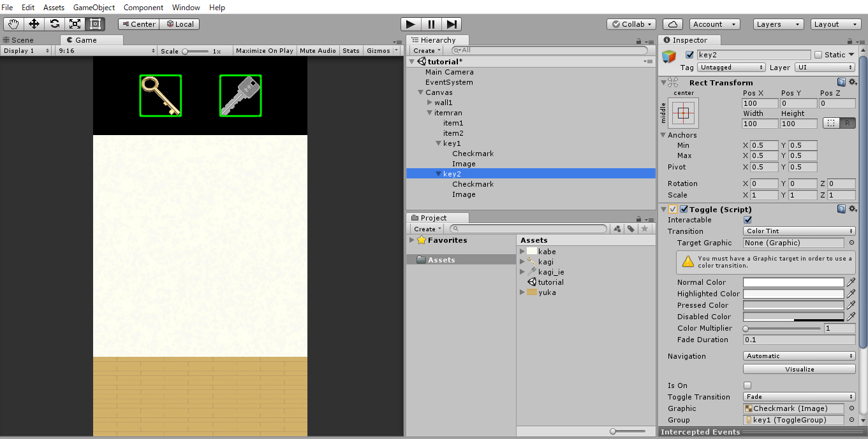The height and width of the screenshot is (439, 868).
Task: Select the Rotate tool
Action: point(55,24)
